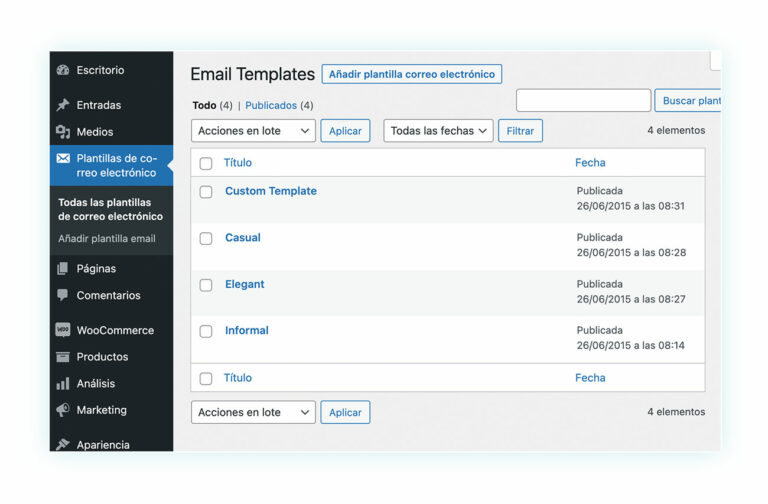
Task: Select Productos in the sidebar menu
Action: (x=102, y=357)
